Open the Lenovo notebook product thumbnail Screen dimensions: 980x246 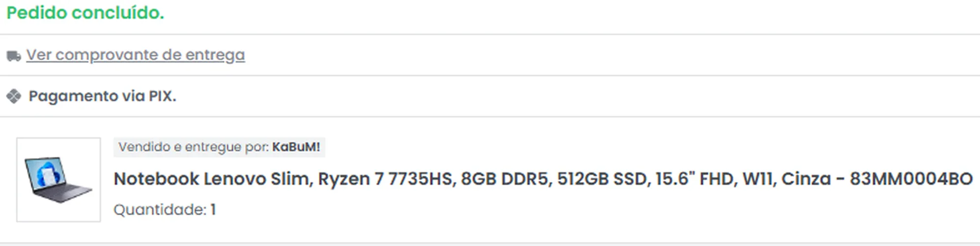[58, 180]
